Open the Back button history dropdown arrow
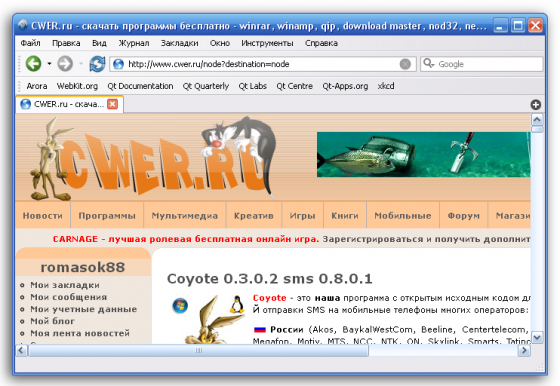560x386 pixels. tap(49, 64)
